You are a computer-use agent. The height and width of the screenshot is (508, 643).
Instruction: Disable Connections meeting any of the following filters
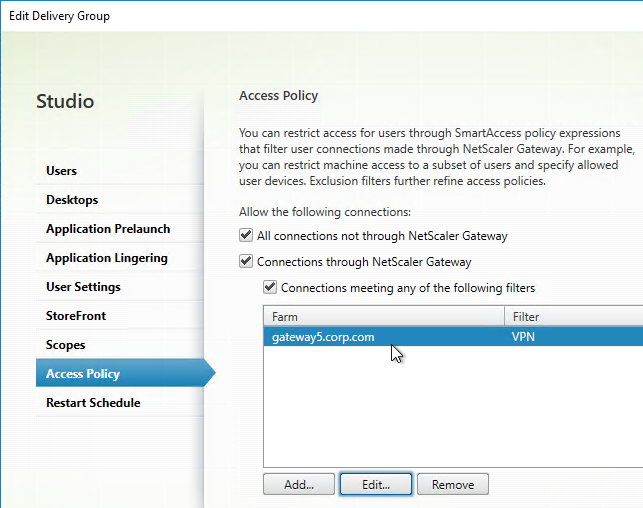point(270,287)
